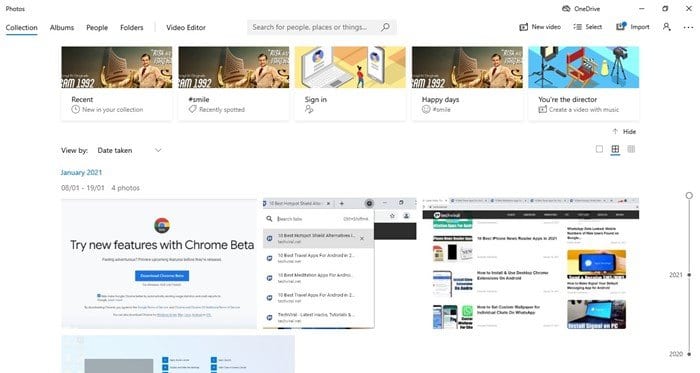Open the Recent card
Image resolution: width=700 pixels, height=373 pixels.
point(117,83)
